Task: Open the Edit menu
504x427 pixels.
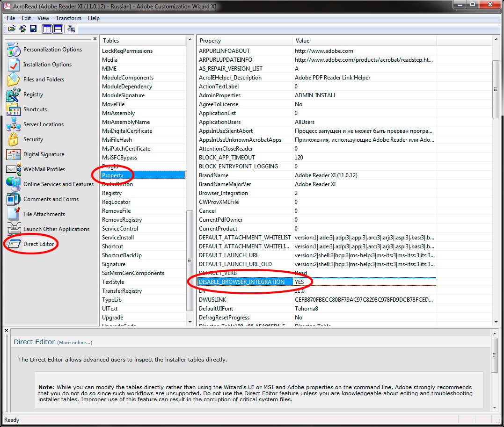Action: pyautogui.click(x=26, y=18)
